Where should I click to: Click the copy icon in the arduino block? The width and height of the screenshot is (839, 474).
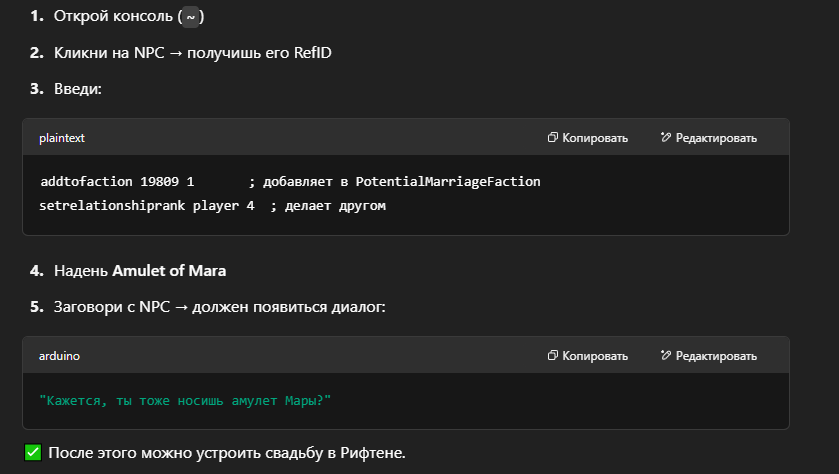(552, 356)
